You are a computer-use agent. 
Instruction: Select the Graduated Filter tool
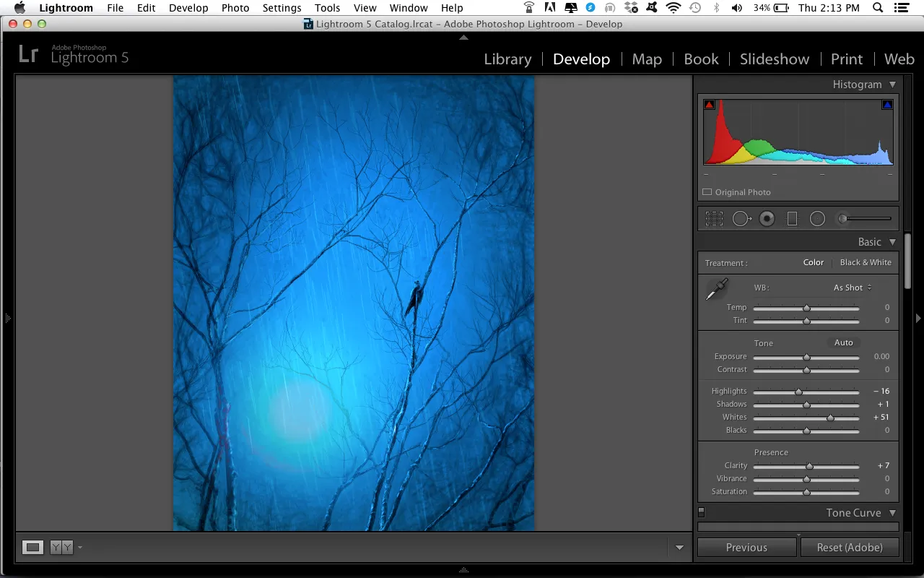tap(792, 218)
